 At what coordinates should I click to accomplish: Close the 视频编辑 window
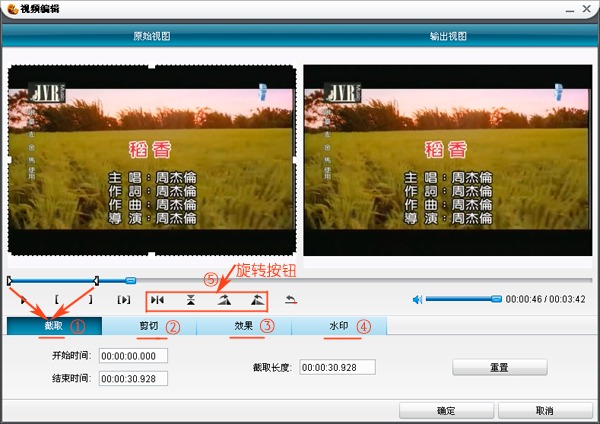pos(587,8)
